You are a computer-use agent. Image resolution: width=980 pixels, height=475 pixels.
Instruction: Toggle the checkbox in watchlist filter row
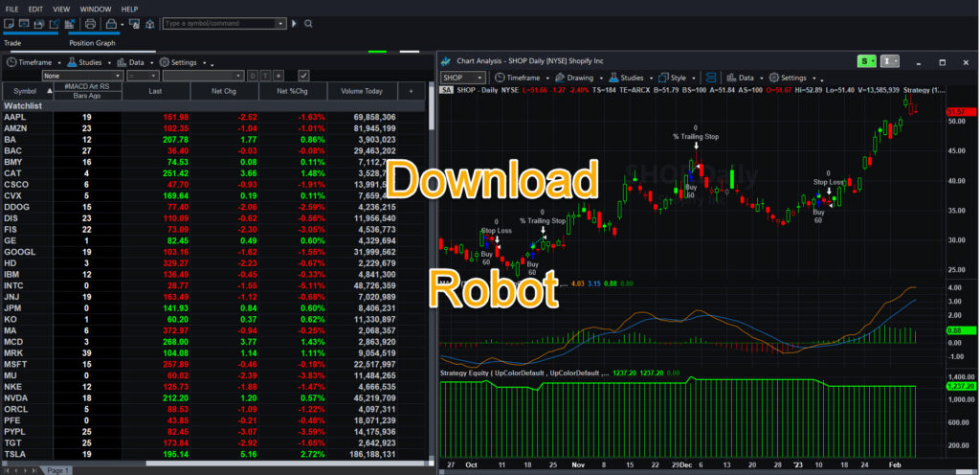click(x=303, y=75)
